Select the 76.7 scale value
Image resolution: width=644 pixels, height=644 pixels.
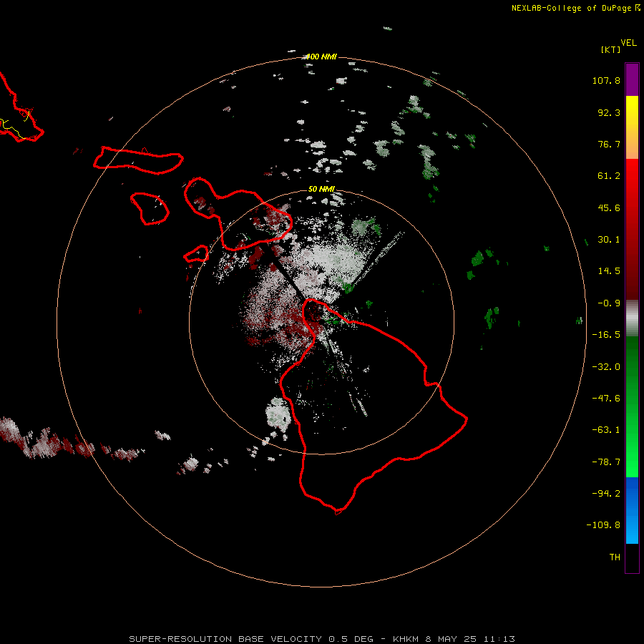coord(609,144)
